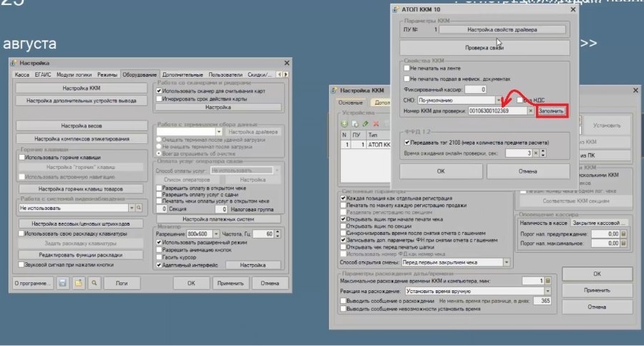Switch to Основные tab in Настройка ККМ
644x346 pixels.
351,102
